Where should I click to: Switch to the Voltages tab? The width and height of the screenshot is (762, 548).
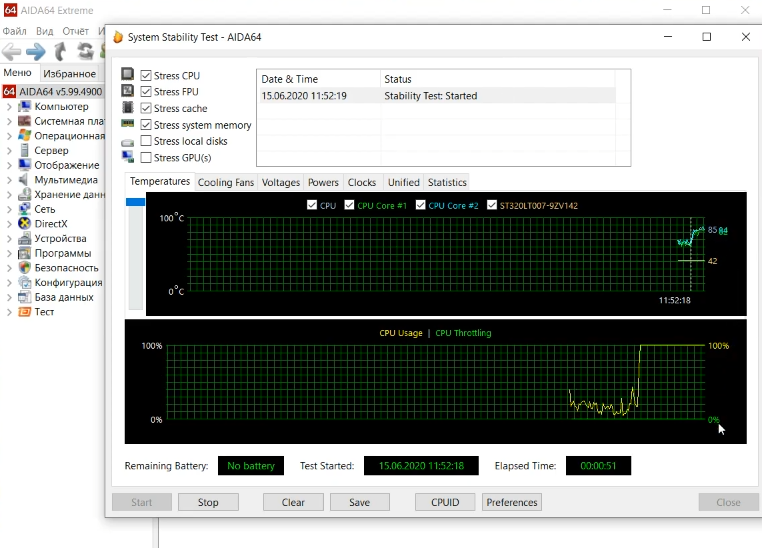pos(281,182)
